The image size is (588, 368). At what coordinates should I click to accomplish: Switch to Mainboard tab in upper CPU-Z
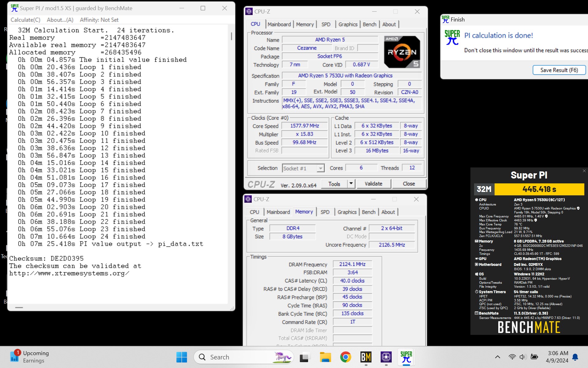point(279,25)
